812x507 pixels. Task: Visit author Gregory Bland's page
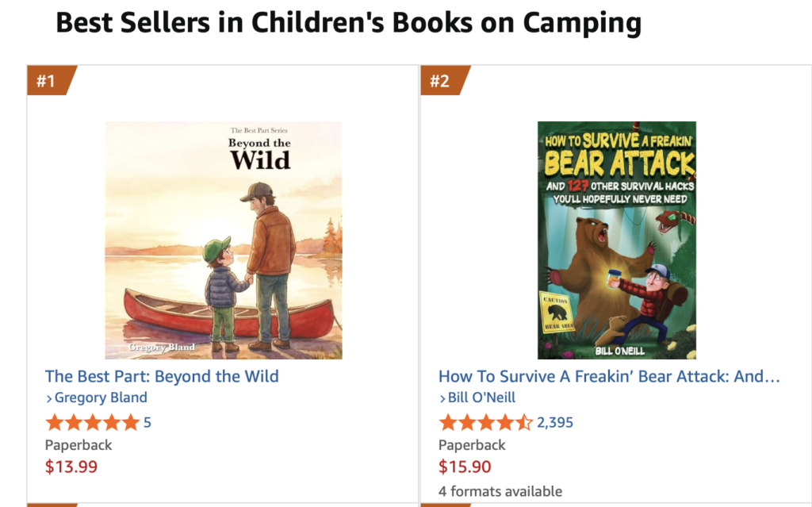coord(101,398)
